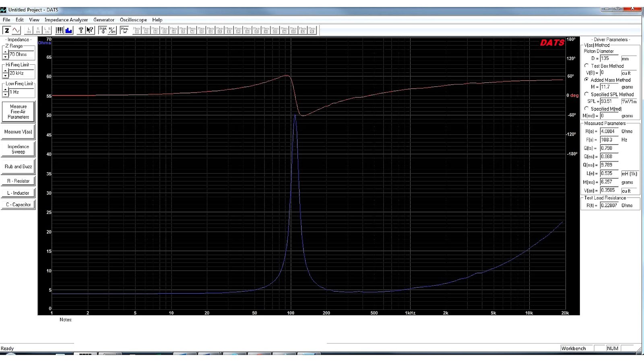Image resolution: width=644 pixels, height=362 pixels.
Task: Click the L - Inductor button
Action: [x=18, y=193]
